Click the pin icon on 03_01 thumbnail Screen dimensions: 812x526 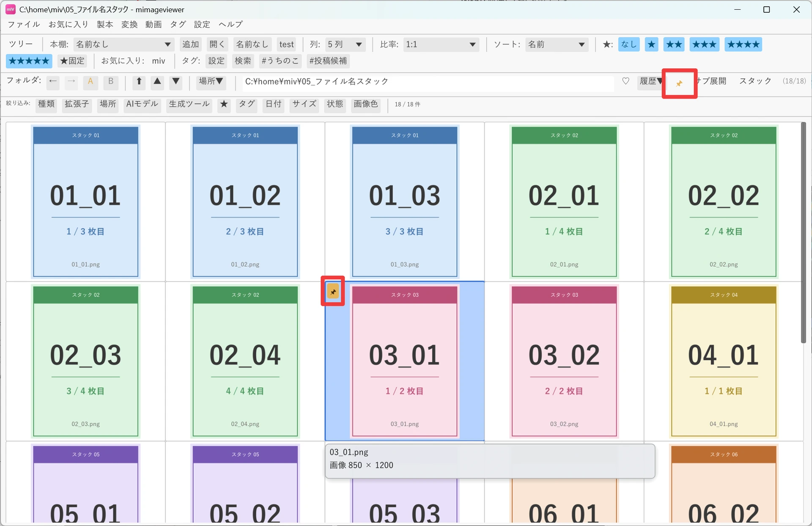333,291
